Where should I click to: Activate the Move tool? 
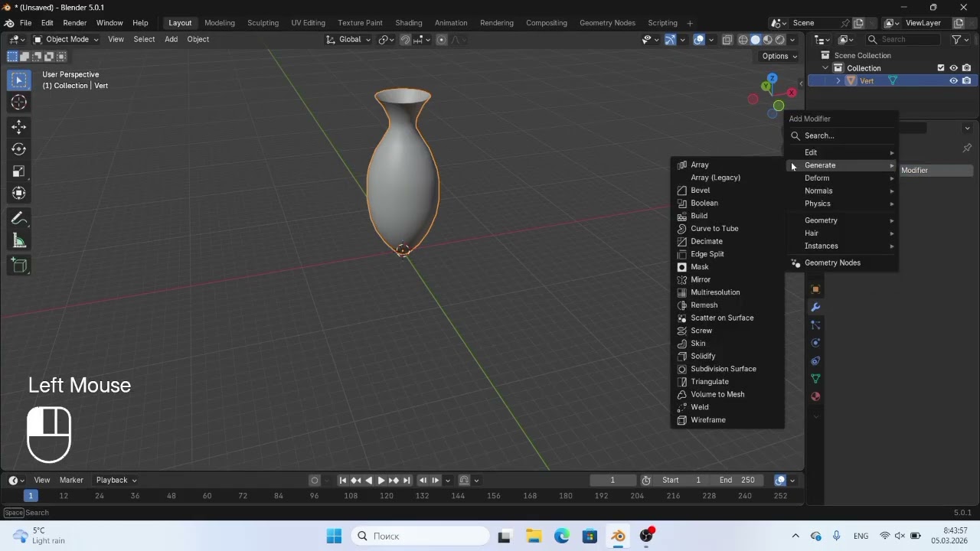[19, 127]
